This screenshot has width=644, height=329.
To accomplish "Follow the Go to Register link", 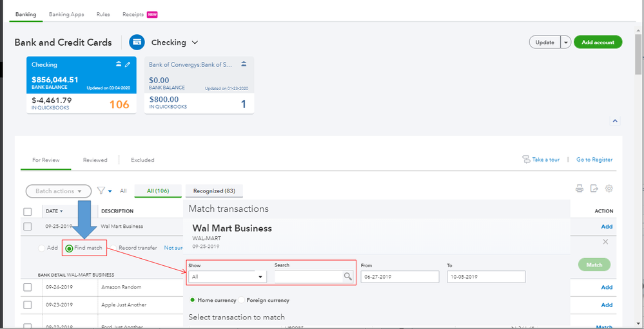I will click(594, 160).
